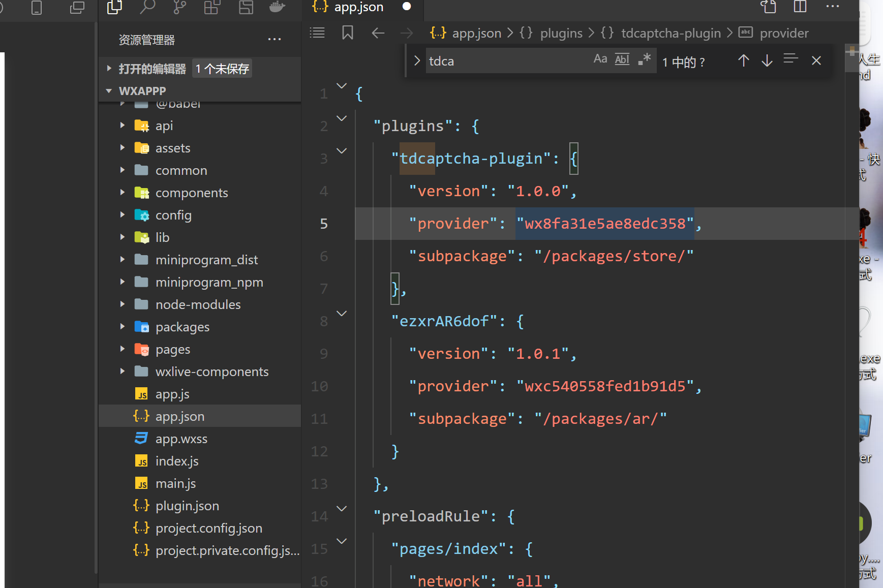
Task: Select app.json in the file tree
Action: [200, 416]
